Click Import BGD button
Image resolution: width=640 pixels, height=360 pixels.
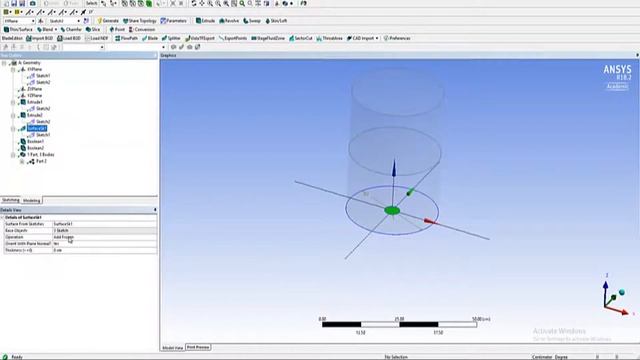click(40, 38)
